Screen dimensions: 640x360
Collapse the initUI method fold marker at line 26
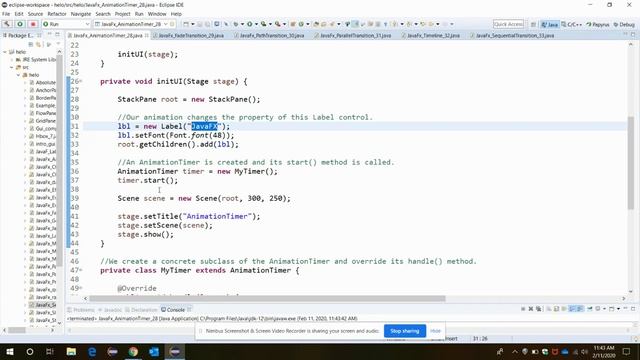click(81, 81)
